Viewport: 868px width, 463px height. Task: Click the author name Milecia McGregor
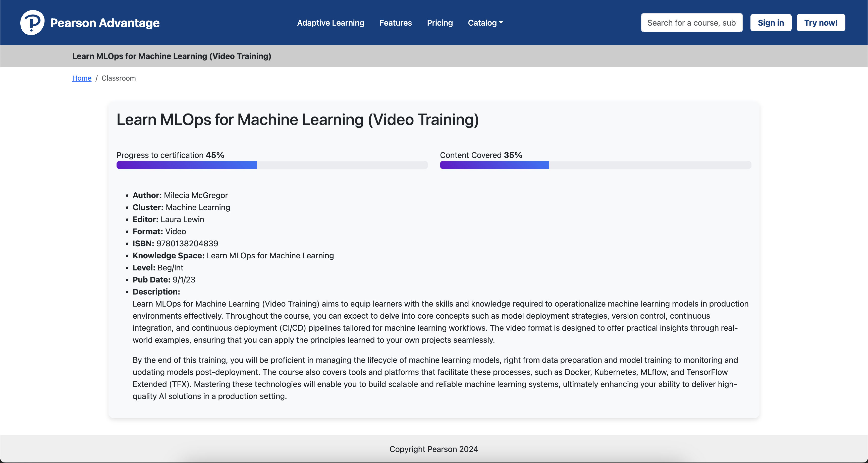[195, 195]
